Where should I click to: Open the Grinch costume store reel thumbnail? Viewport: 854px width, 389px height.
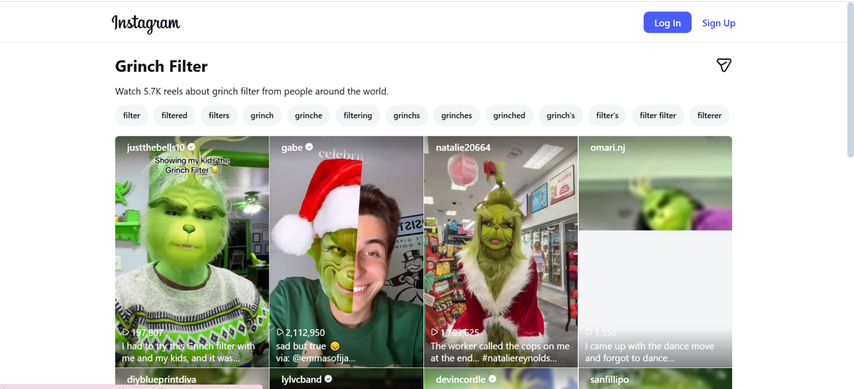[x=501, y=252]
